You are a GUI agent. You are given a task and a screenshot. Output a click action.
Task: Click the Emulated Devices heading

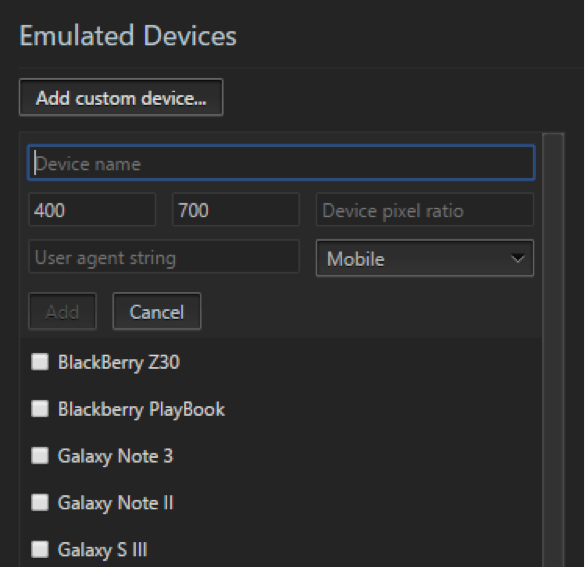(x=128, y=36)
